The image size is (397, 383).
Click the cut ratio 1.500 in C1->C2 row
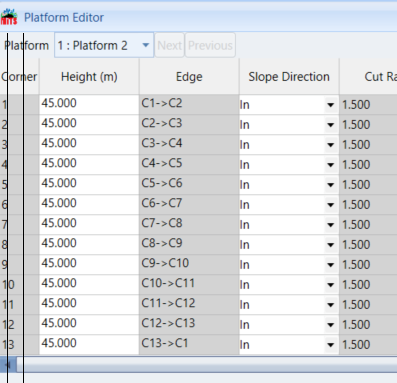tap(368, 105)
